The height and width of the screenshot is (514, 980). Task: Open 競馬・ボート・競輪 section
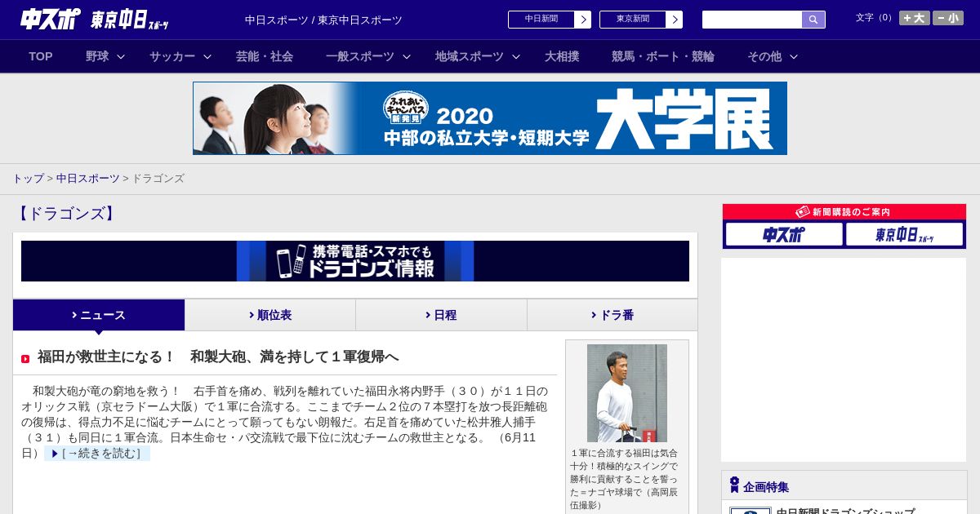click(663, 56)
